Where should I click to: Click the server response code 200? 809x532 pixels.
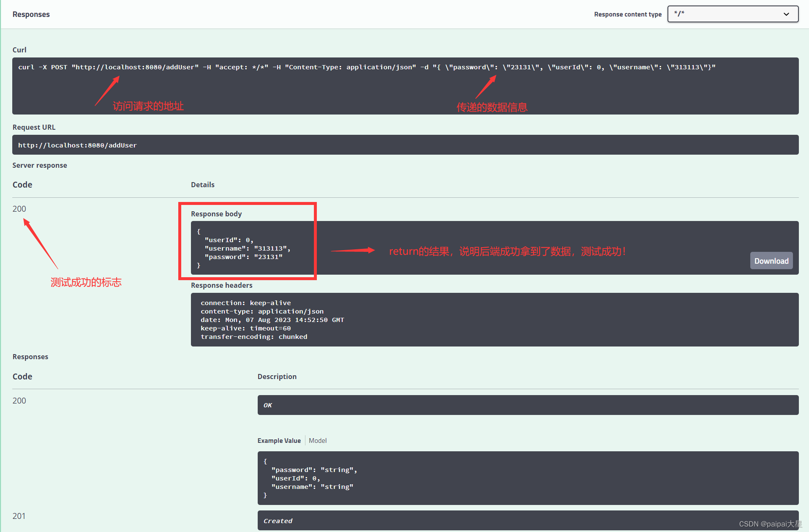click(19, 209)
